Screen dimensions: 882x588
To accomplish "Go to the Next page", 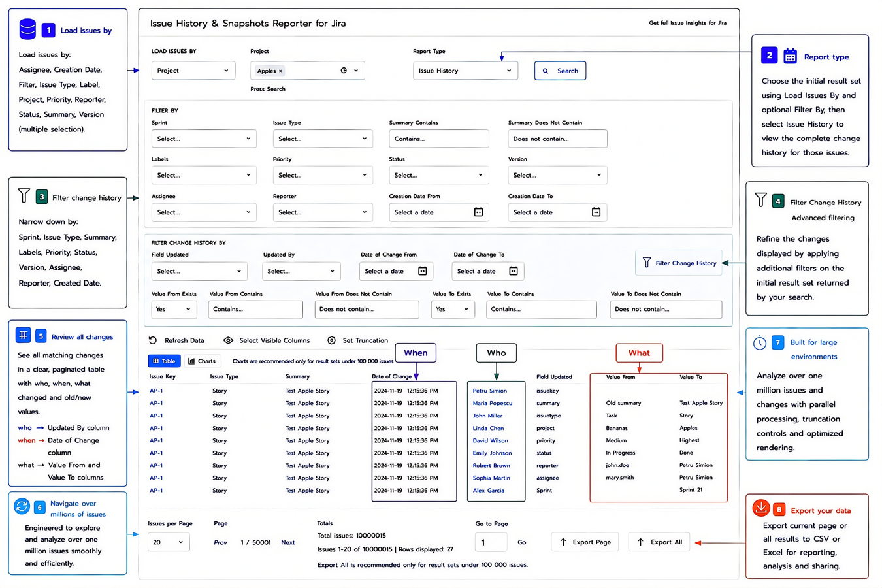I will tap(288, 542).
